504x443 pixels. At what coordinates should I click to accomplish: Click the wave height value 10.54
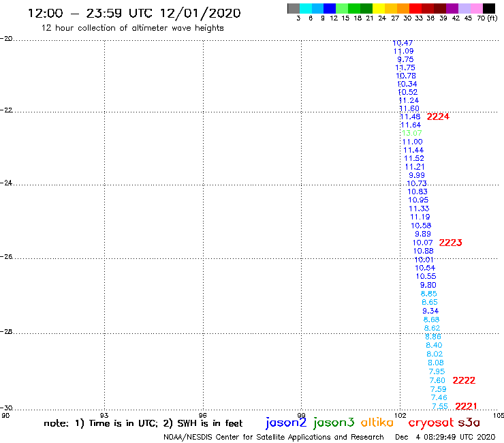click(425, 268)
